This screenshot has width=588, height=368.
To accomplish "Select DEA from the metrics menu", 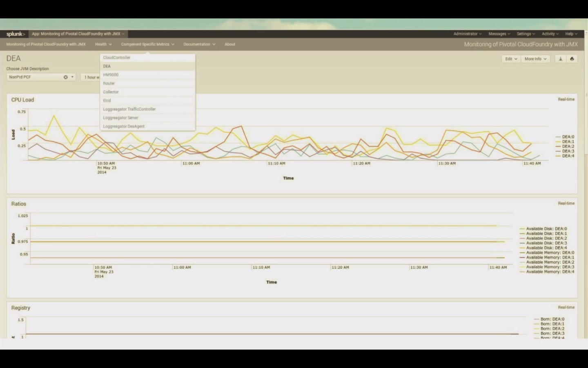I will pos(147,66).
